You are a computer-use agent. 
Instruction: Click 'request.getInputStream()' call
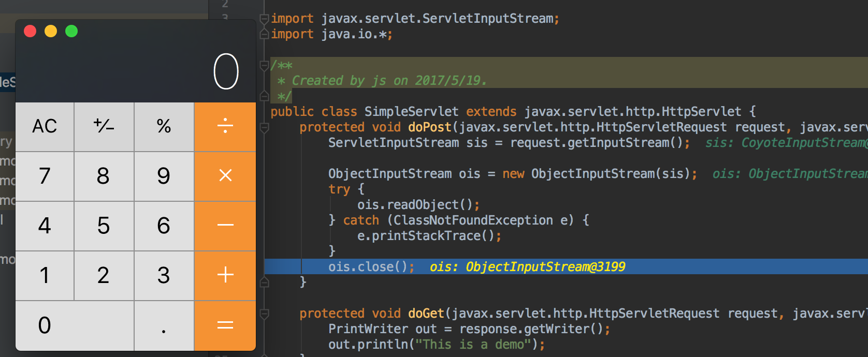[x=597, y=143]
